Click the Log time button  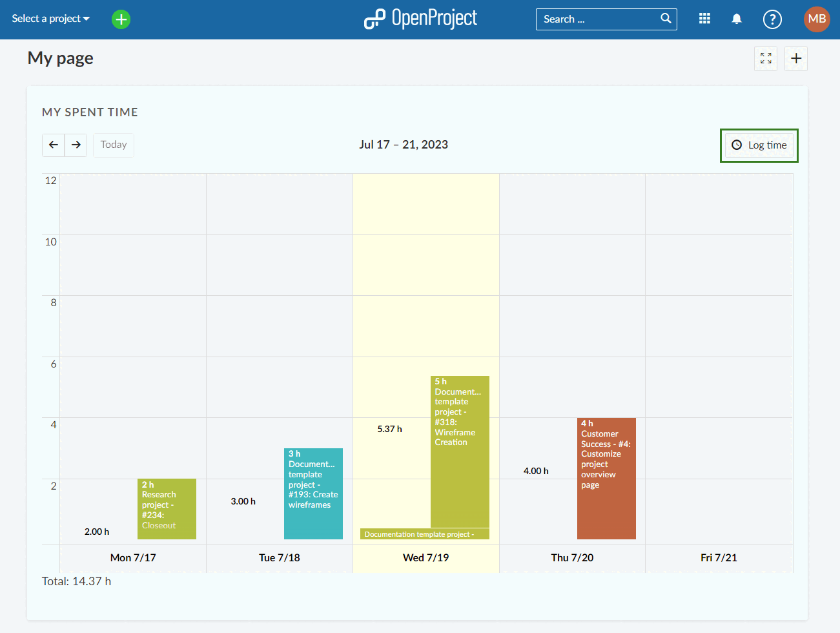759,145
